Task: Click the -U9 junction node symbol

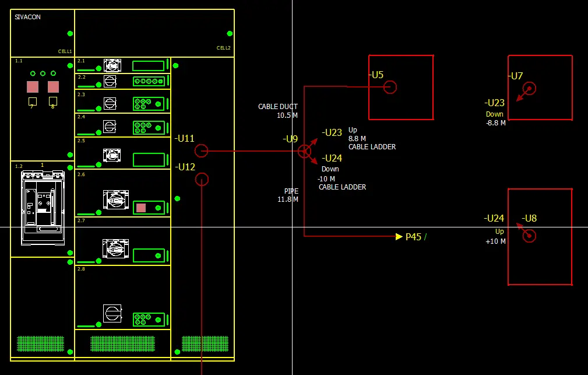Action: point(305,151)
